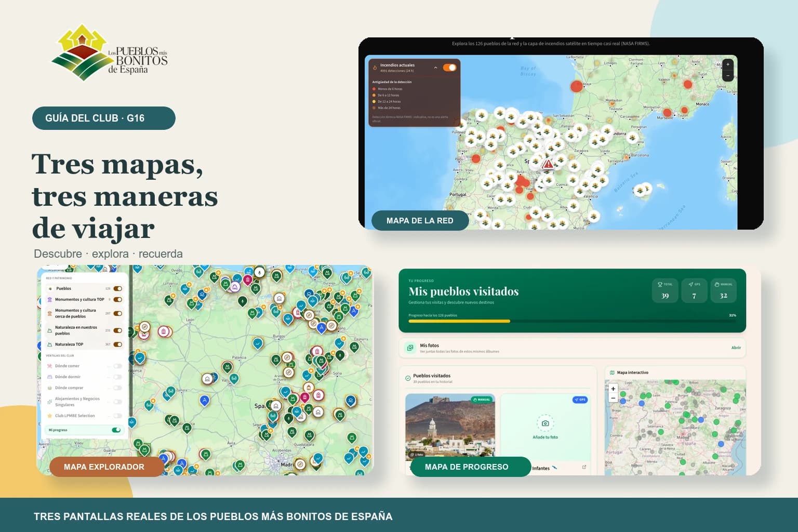Toggle Monumentos y cultura cerca de pueblos switch

tap(118, 313)
